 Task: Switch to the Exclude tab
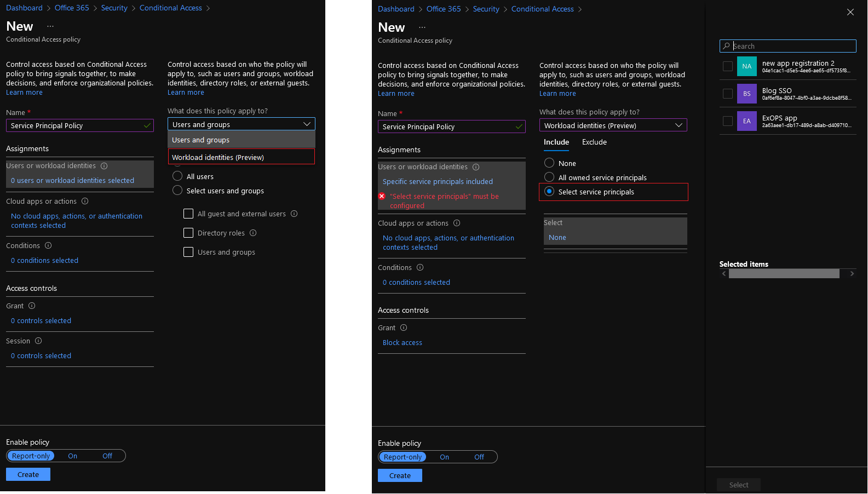pos(594,142)
